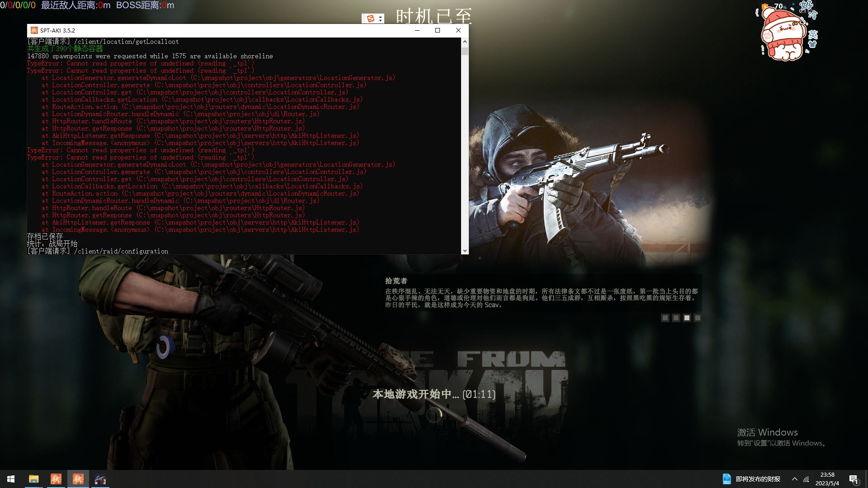Maximize the SPT-AKI console window
868x488 pixels.
[437, 30]
